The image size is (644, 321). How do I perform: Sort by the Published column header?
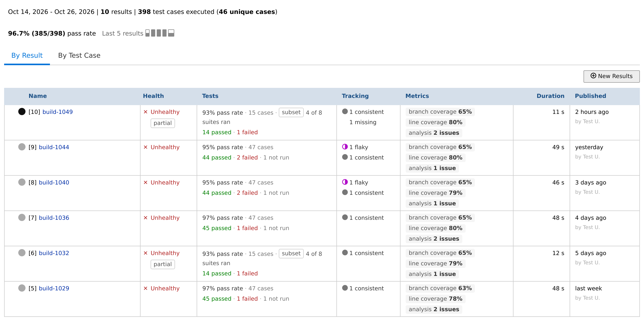point(590,96)
